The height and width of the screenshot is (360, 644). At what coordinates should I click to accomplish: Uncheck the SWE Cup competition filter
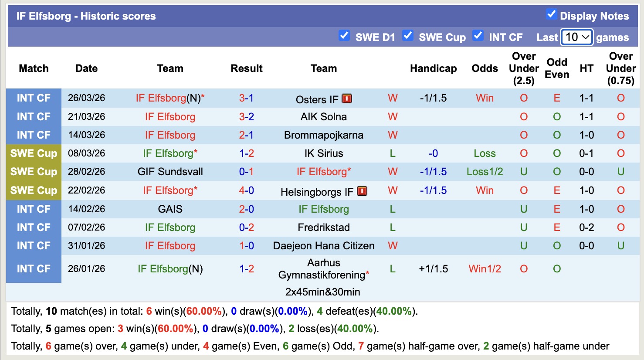(x=408, y=37)
